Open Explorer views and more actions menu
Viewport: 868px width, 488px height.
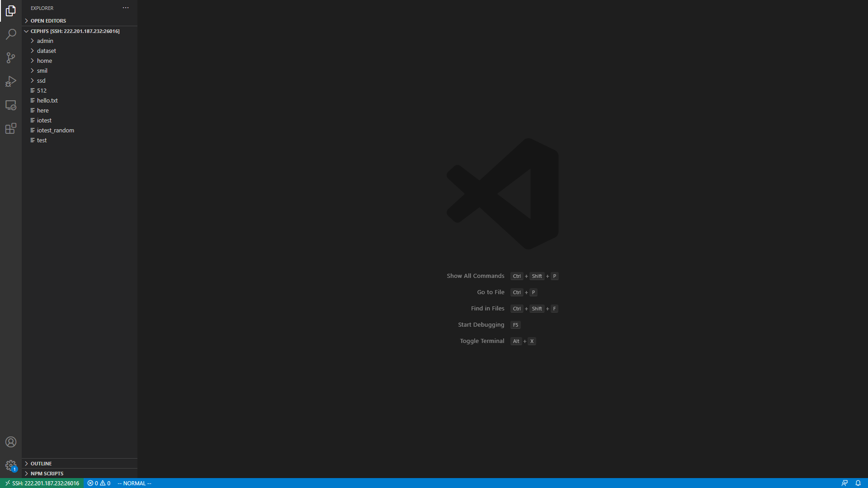[126, 8]
